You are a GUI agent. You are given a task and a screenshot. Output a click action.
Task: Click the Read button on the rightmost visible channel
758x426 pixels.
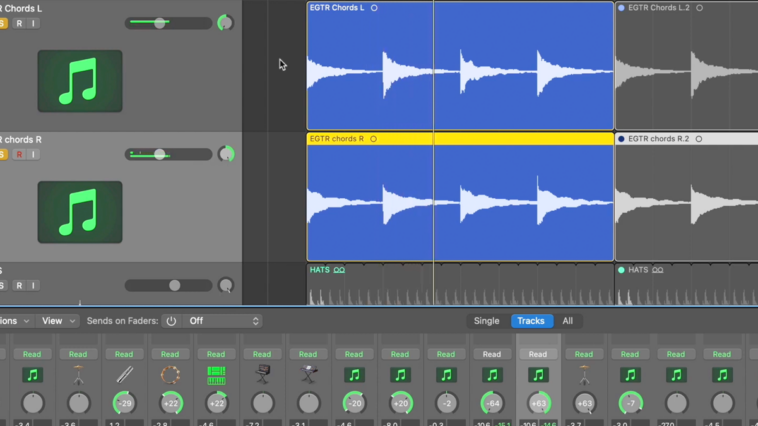[722, 354]
